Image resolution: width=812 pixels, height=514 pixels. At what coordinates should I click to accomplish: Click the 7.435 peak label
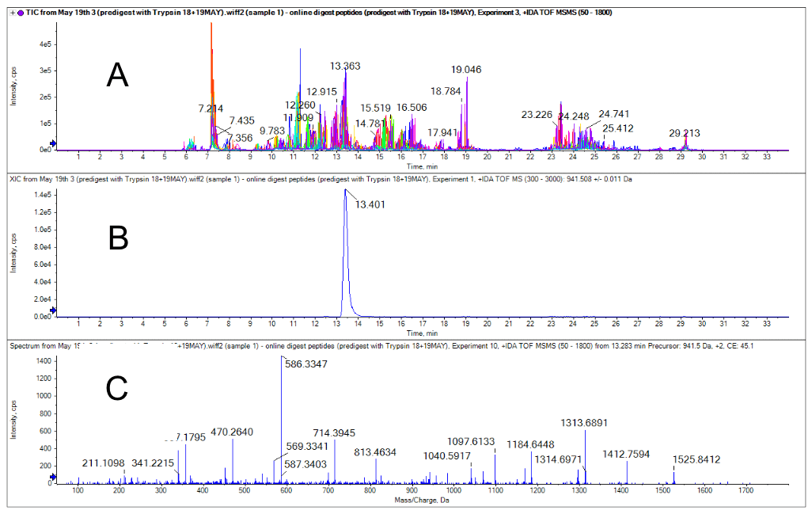[x=242, y=120]
